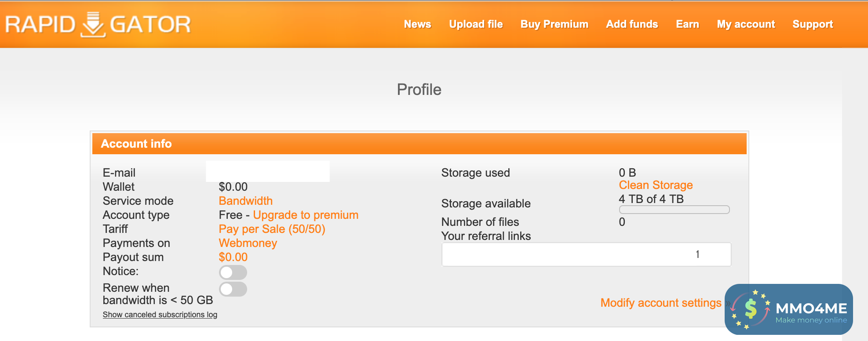Open the My account menu
The image size is (868, 341).
point(746,24)
